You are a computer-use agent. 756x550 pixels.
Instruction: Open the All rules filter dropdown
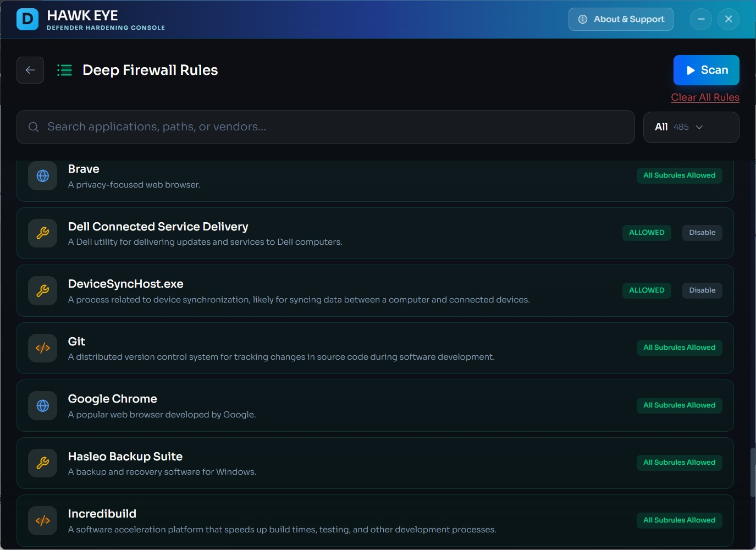[691, 127]
